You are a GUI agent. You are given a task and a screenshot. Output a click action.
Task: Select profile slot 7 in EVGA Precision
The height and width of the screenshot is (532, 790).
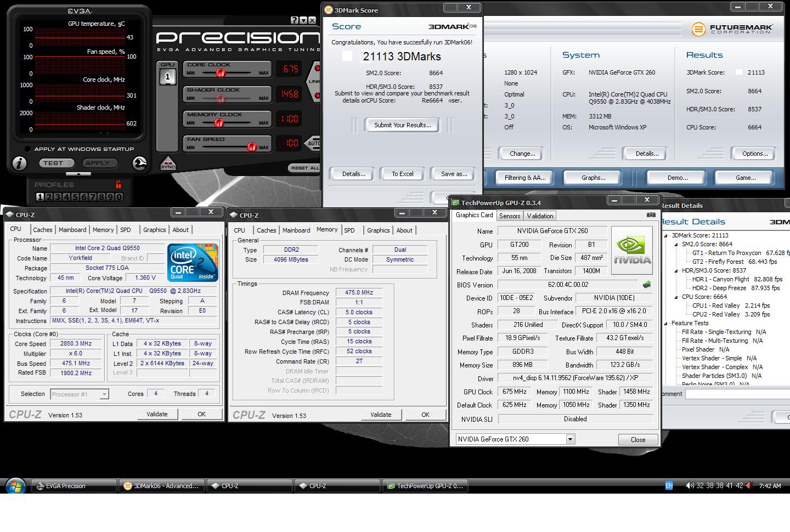point(93,197)
